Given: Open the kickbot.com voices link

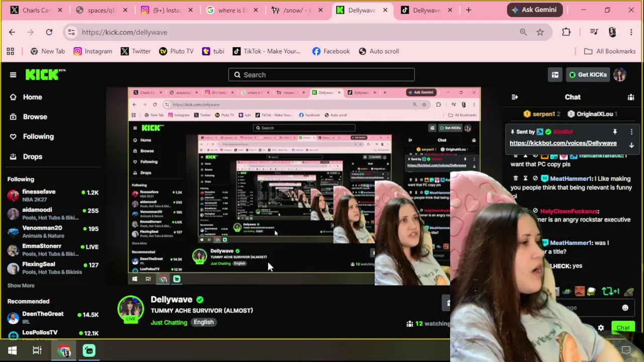Looking at the screenshot, I should click(563, 143).
